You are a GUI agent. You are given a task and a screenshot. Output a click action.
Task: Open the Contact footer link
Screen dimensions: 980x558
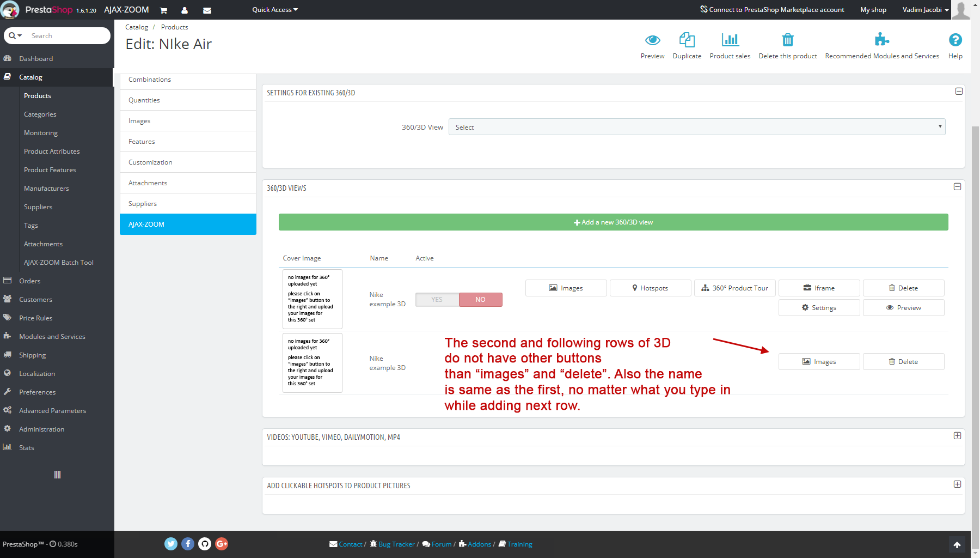coord(346,544)
